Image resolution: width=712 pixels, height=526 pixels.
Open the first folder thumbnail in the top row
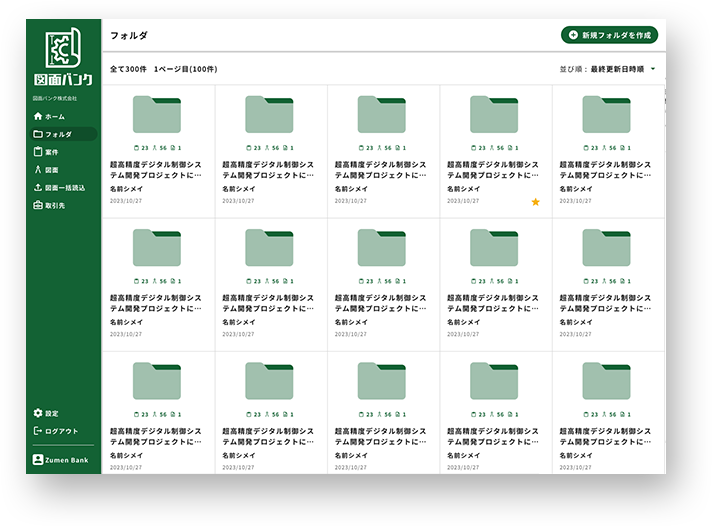pos(157,115)
